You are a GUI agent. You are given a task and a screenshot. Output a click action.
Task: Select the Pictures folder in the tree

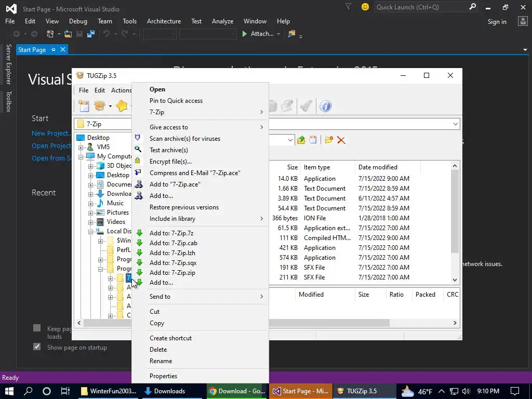coord(118,212)
